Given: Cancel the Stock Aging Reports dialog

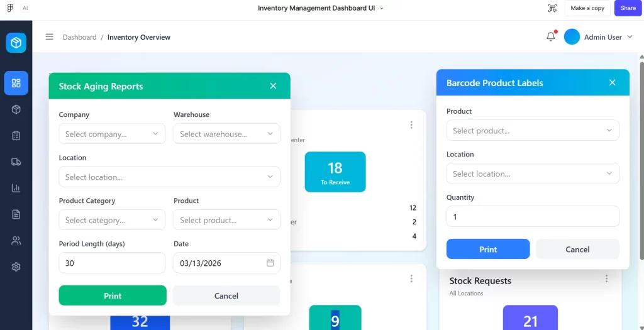Looking at the screenshot, I should pos(226,295).
